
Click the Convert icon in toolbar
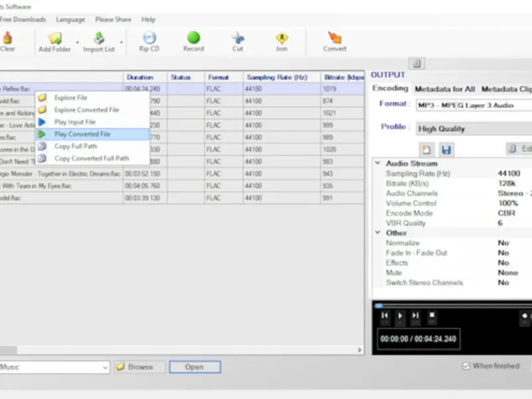[334, 39]
